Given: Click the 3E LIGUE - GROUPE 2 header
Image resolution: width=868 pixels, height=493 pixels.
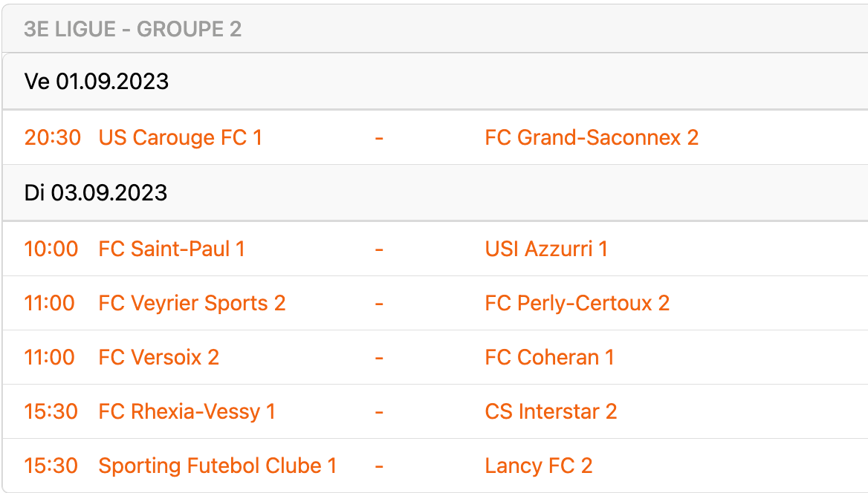Looking at the screenshot, I should (132, 29).
